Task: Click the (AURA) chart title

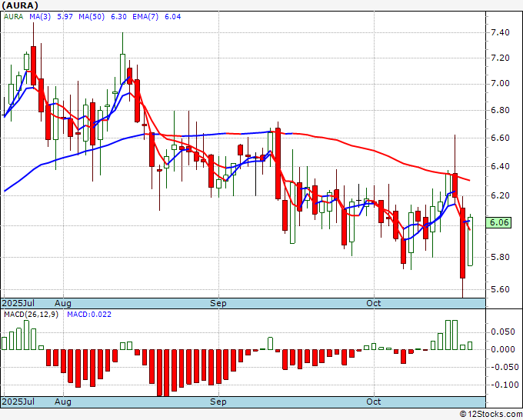Action: [x=20, y=5]
